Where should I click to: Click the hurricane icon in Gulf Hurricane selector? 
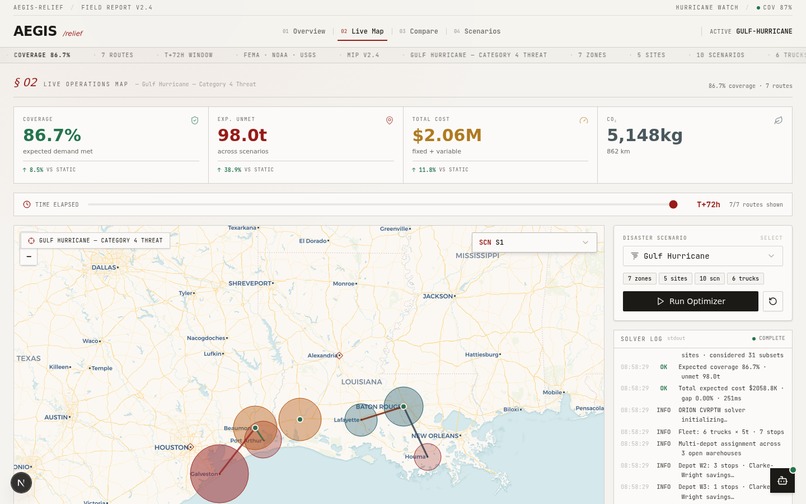pos(634,256)
